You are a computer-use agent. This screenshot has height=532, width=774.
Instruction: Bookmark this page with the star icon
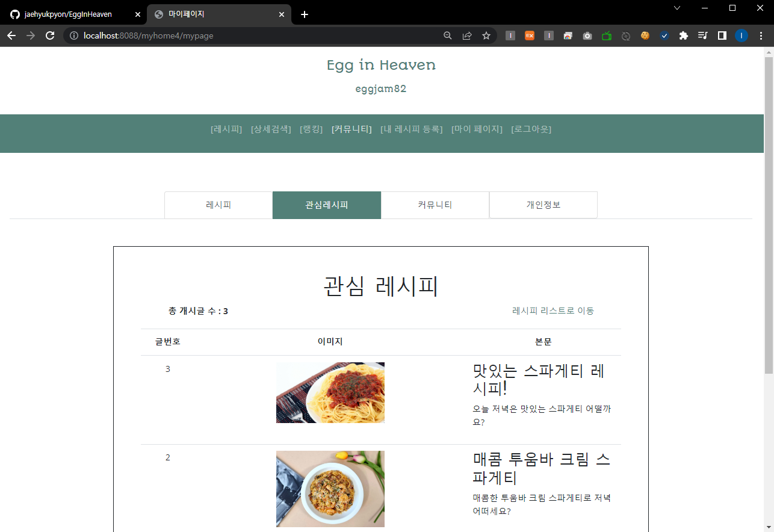click(x=486, y=36)
